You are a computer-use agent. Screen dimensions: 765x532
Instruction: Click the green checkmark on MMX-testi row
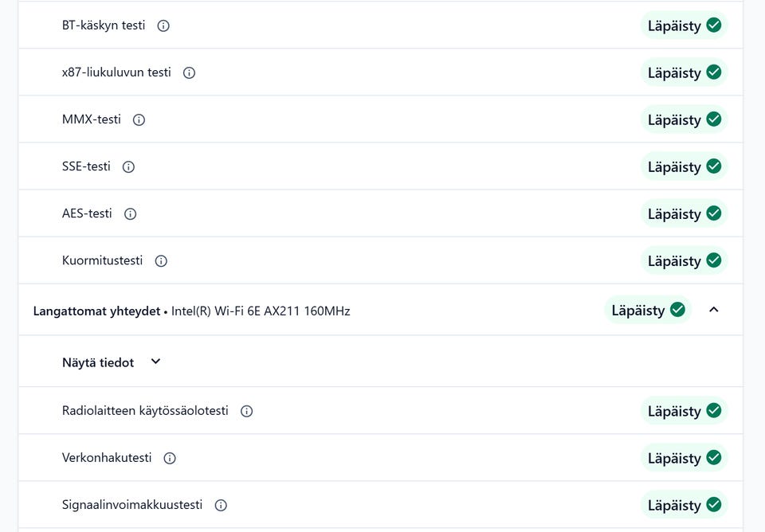[x=714, y=119]
